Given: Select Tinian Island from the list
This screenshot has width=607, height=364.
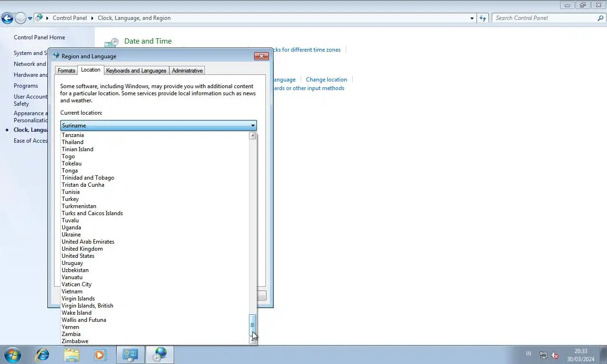Looking at the screenshot, I should pos(155,149).
